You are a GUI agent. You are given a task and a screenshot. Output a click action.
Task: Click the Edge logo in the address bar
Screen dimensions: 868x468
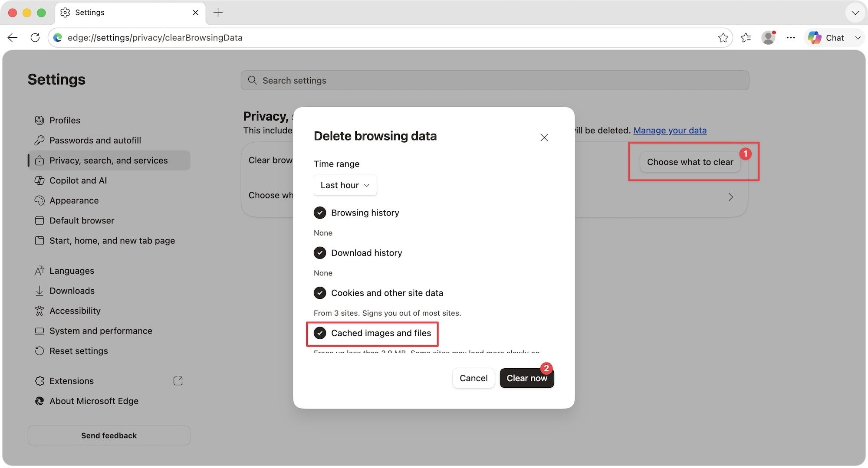58,38
